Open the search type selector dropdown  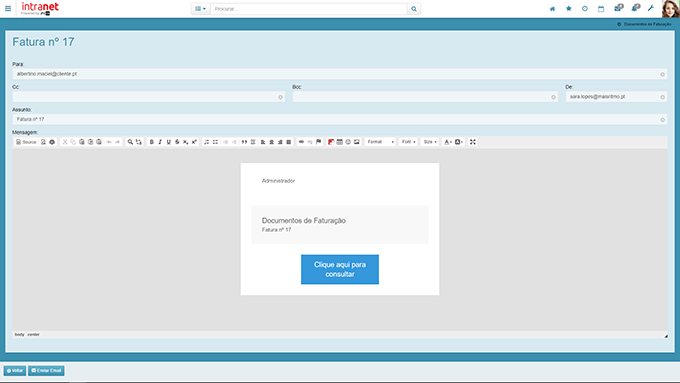click(200, 9)
